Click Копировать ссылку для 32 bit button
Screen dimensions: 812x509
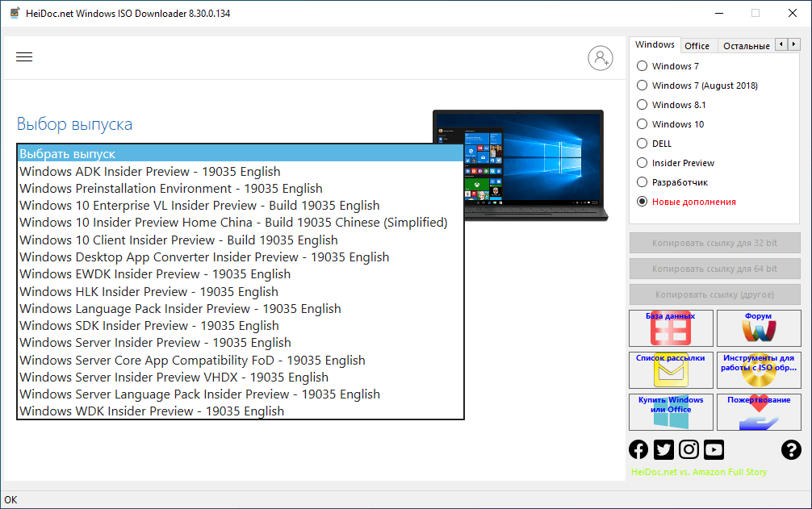tap(714, 243)
